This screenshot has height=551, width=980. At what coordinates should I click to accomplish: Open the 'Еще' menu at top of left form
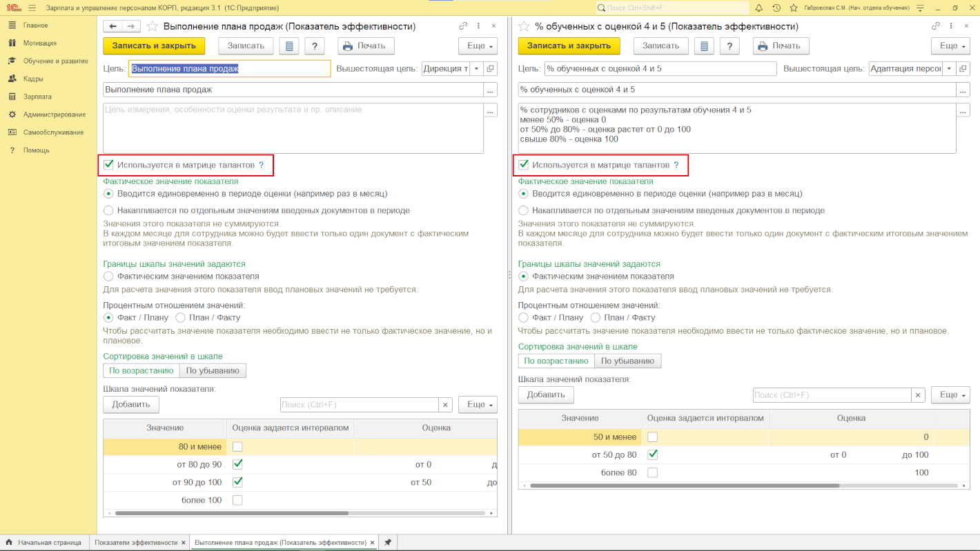(x=478, y=46)
